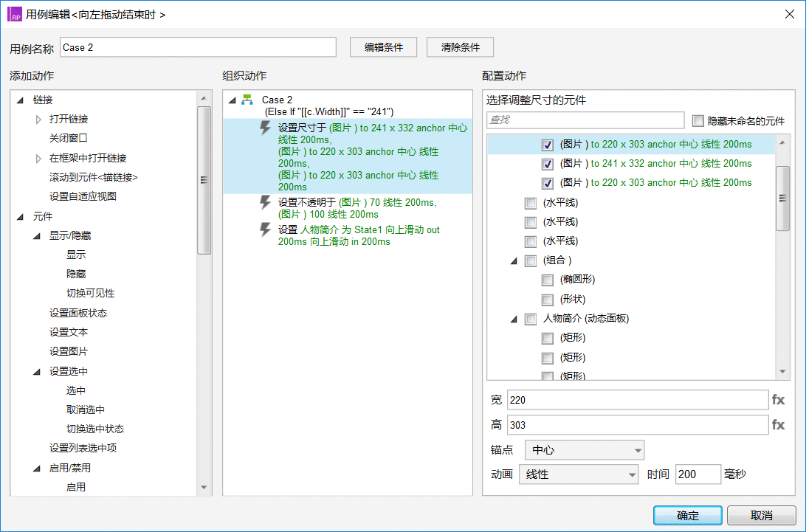806x532 pixels.
Task: Add 启用 action
Action: (x=76, y=487)
